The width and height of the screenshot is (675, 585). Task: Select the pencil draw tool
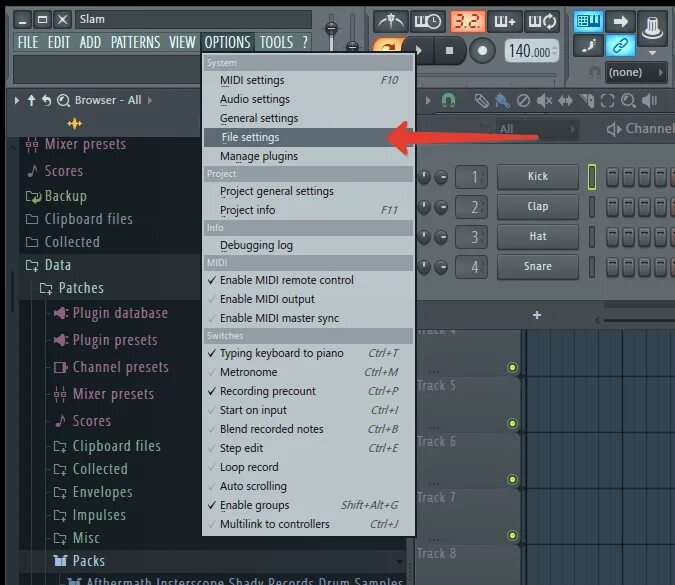point(482,101)
